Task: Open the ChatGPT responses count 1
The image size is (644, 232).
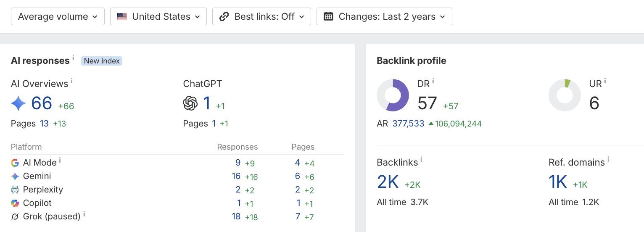Action: pyautogui.click(x=207, y=103)
